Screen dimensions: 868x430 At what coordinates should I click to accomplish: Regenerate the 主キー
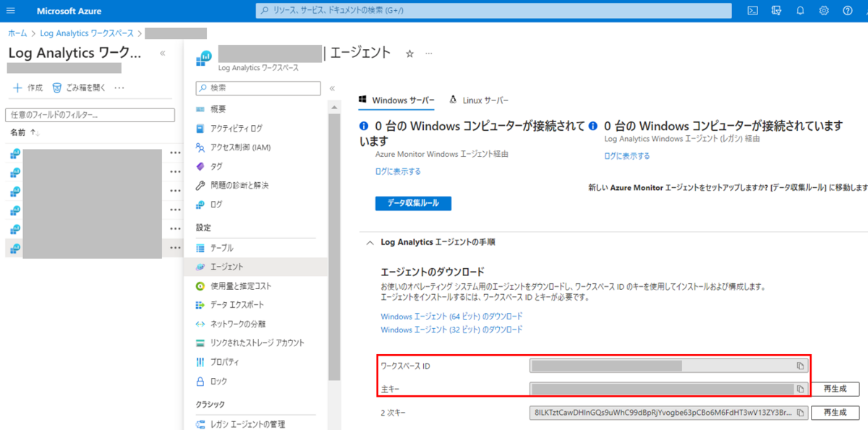click(835, 389)
